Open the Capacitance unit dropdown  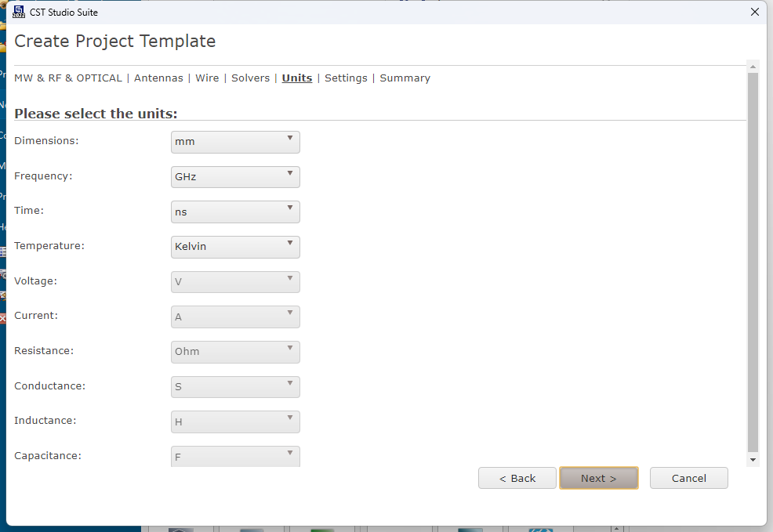coord(235,456)
